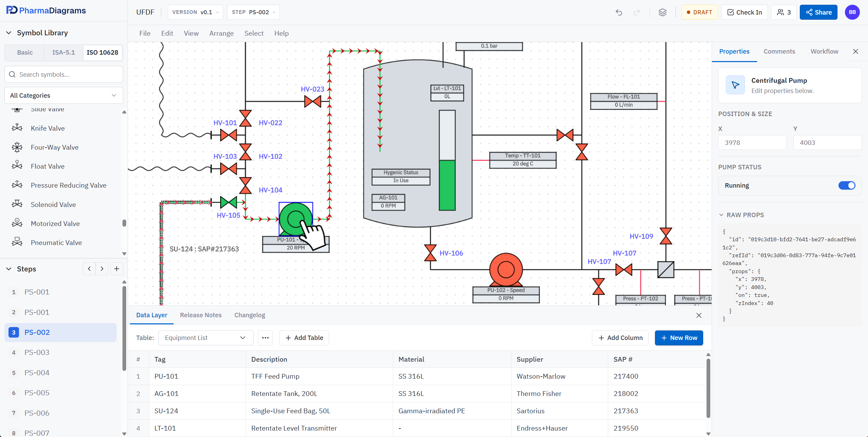Open the Equipment List table dropdown
Screen dimensions: 868x437
206,338
